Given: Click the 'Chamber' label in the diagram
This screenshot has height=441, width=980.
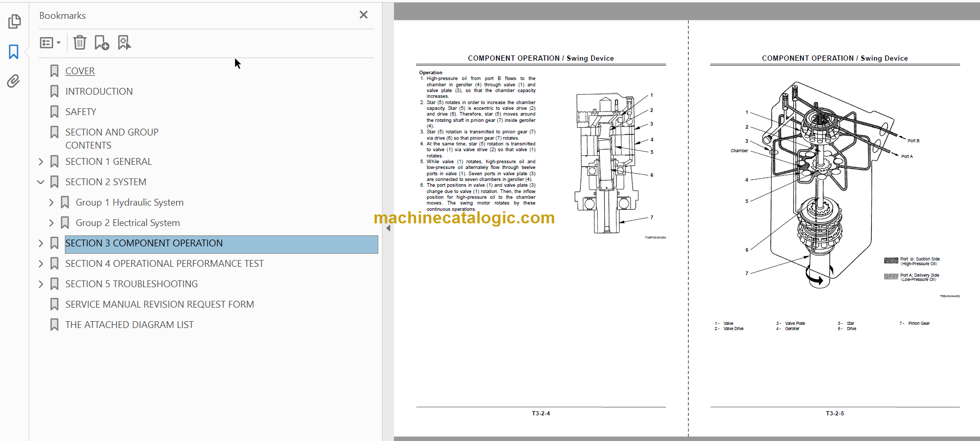Looking at the screenshot, I should point(739,151).
